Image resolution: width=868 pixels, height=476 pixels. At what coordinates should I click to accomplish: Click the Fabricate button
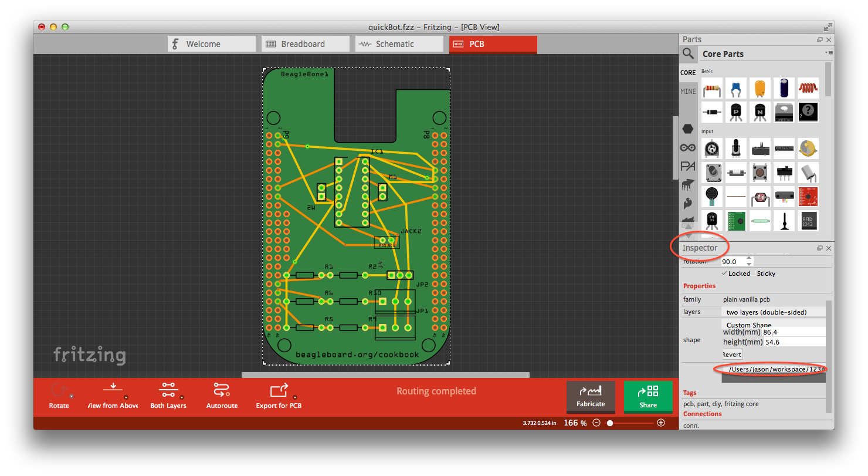(x=591, y=397)
